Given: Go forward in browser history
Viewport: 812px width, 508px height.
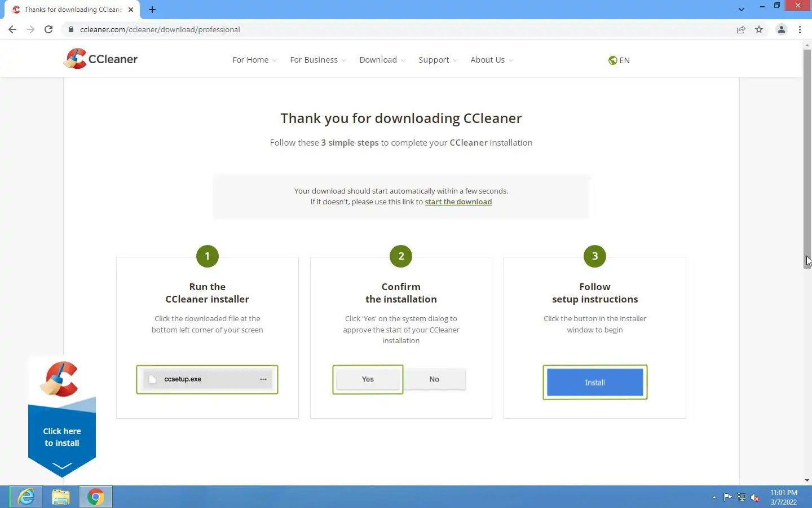Looking at the screenshot, I should pyautogui.click(x=30, y=29).
